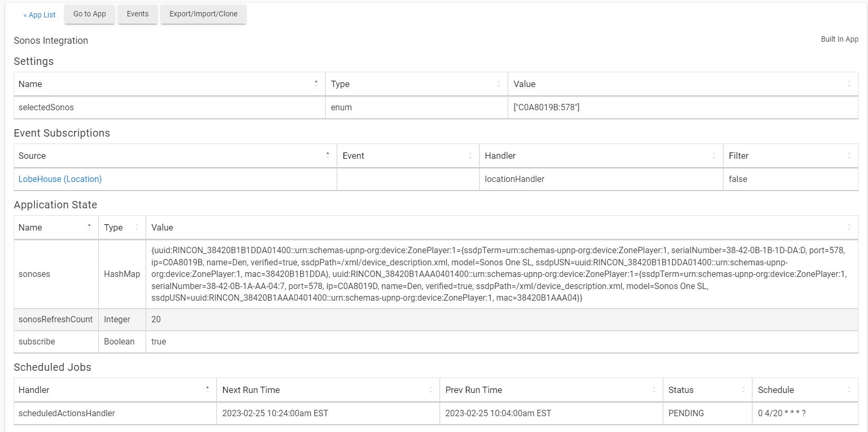Sort Settings table by Type column
This screenshot has height=432, width=868.
[x=416, y=84]
